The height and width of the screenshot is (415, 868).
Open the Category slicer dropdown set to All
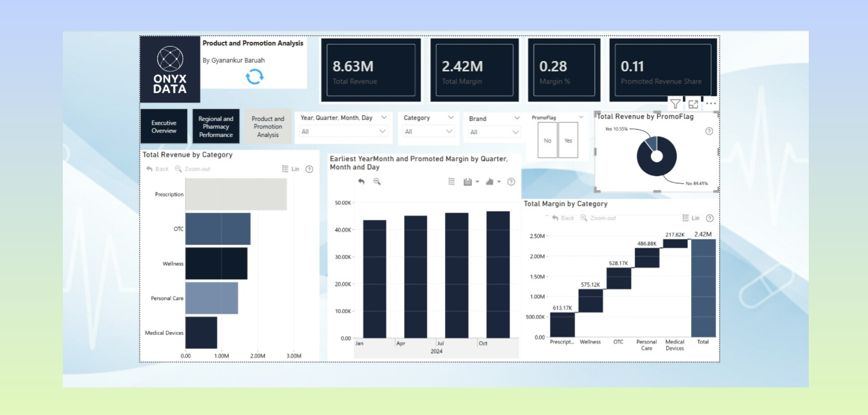(x=428, y=131)
